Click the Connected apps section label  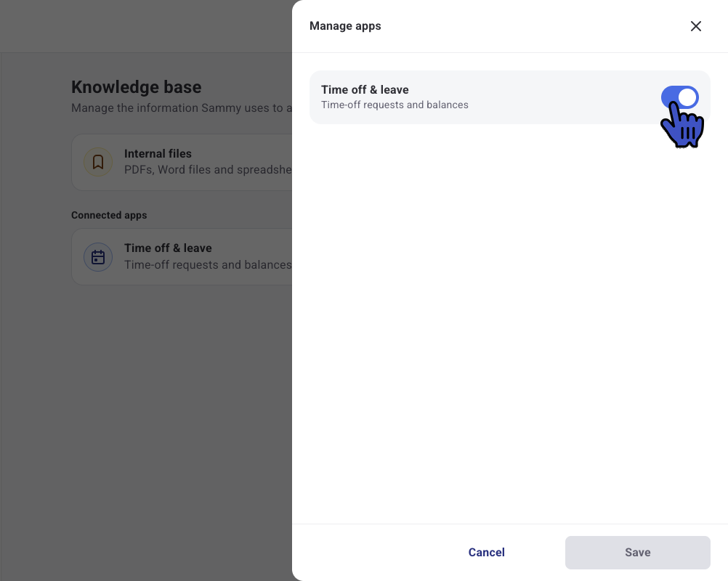[x=109, y=215]
